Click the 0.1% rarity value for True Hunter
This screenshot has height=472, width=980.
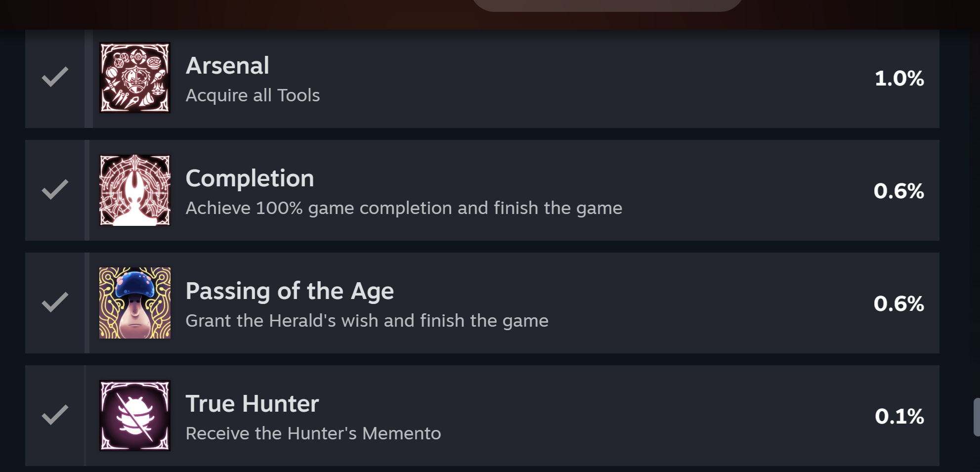point(899,417)
